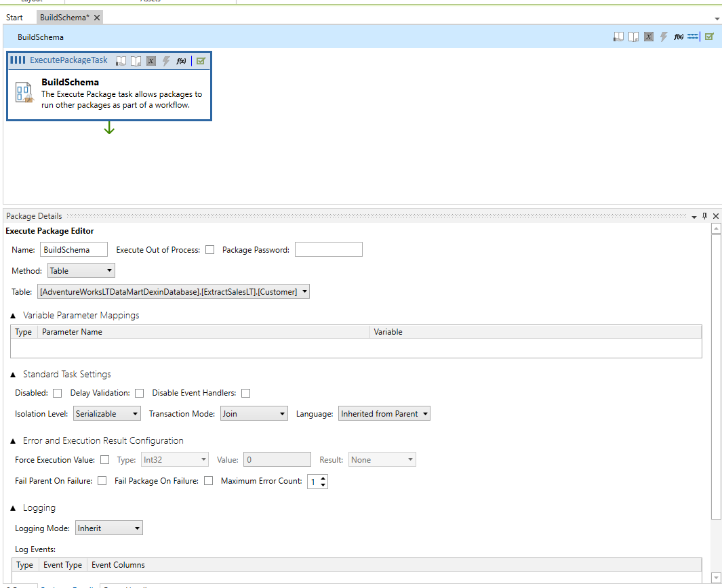This screenshot has height=588, width=722.
Task: Collapse the Logging section
Action: 13,508
